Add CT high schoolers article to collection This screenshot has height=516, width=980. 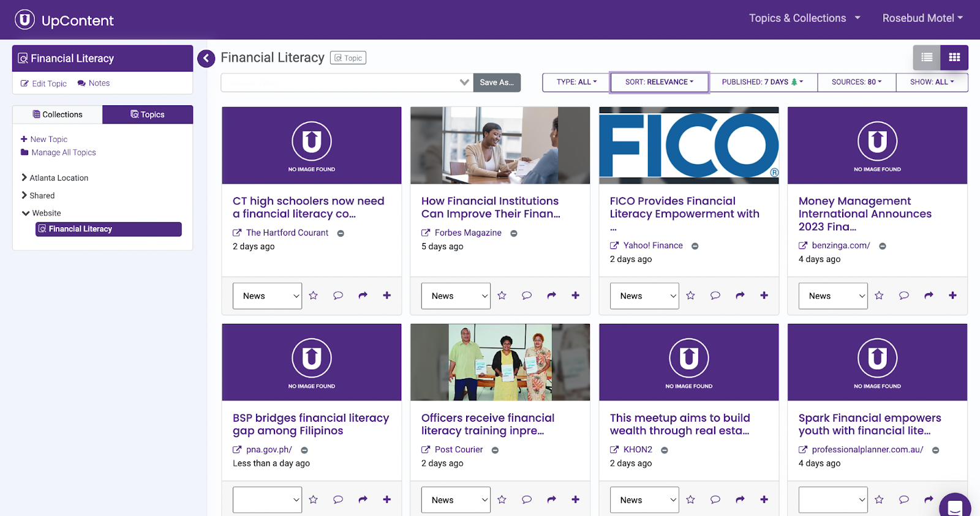pyautogui.click(x=387, y=296)
